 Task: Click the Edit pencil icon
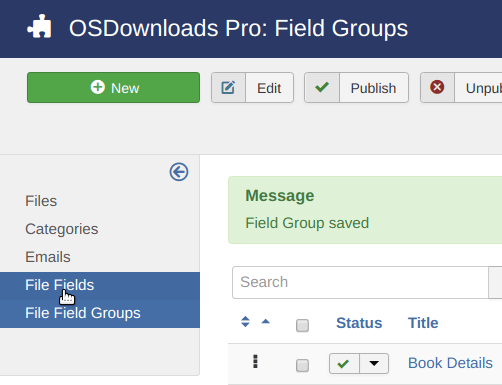click(228, 88)
